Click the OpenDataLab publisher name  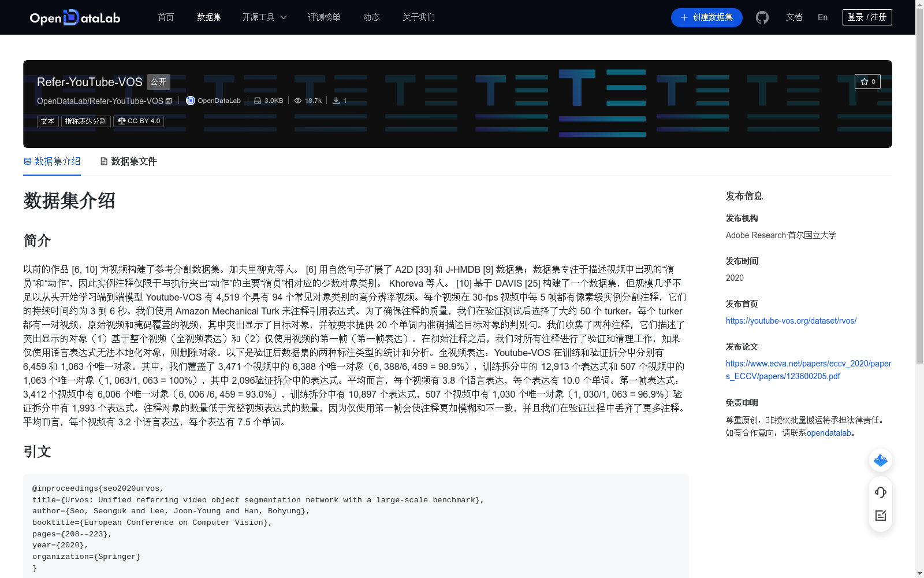point(219,101)
